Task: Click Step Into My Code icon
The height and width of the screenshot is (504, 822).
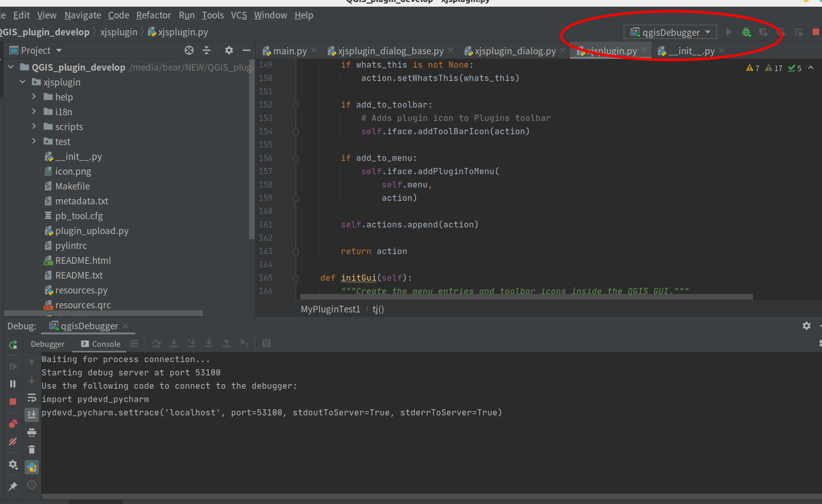Action: point(192,344)
